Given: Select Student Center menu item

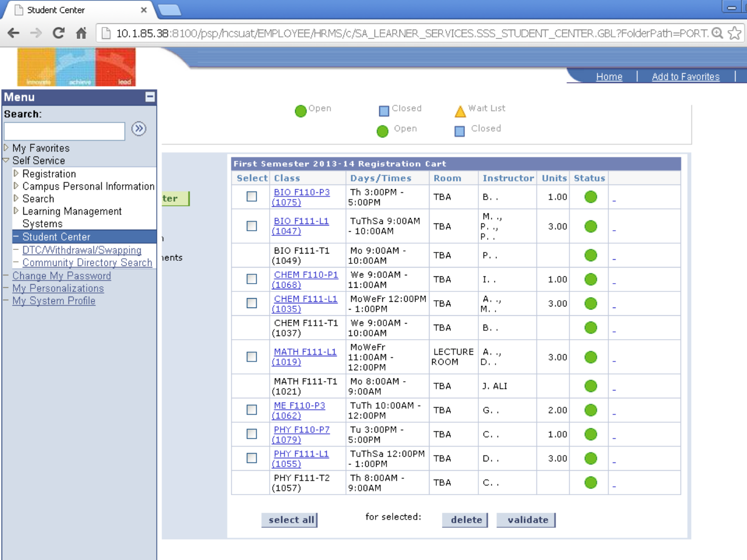Looking at the screenshot, I should [56, 237].
